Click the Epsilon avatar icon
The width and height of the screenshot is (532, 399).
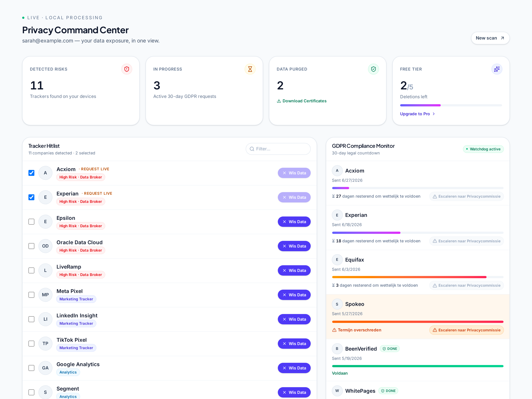click(x=45, y=222)
